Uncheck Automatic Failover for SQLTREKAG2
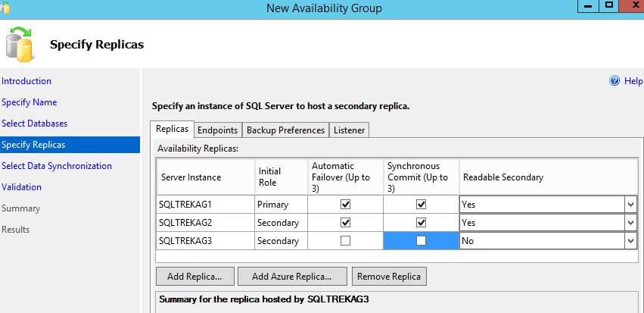This screenshot has width=644, height=313. click(x=346, y=223)
